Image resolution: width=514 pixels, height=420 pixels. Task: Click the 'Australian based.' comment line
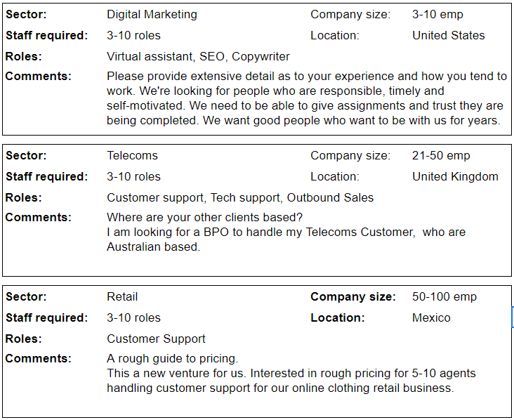[x=153, y=247]
